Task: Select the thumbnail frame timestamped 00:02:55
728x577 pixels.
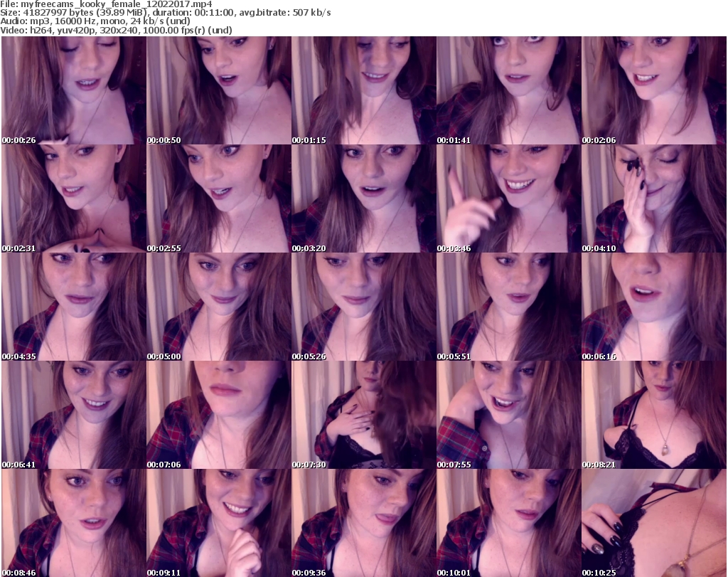Action: coord(219,198)
